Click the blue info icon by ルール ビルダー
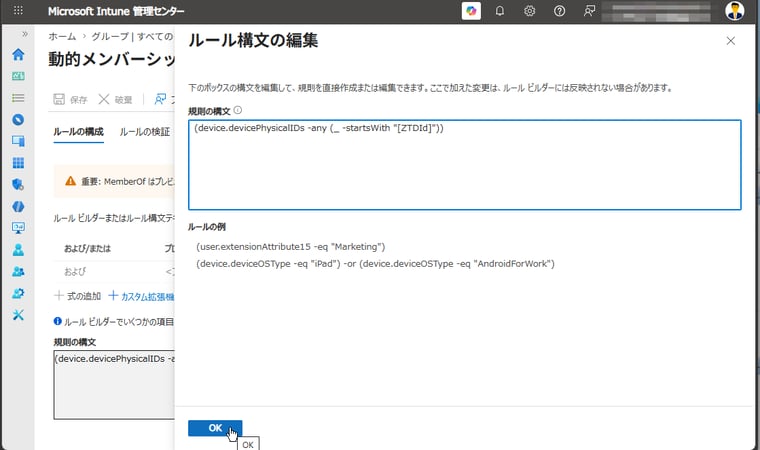The height and width of the screenshot is (450, 760). pos(58,321)
